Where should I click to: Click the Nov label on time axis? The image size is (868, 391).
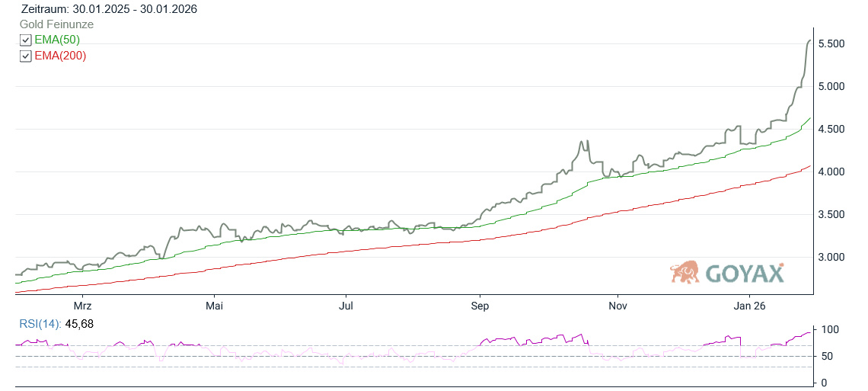point(617,306)
